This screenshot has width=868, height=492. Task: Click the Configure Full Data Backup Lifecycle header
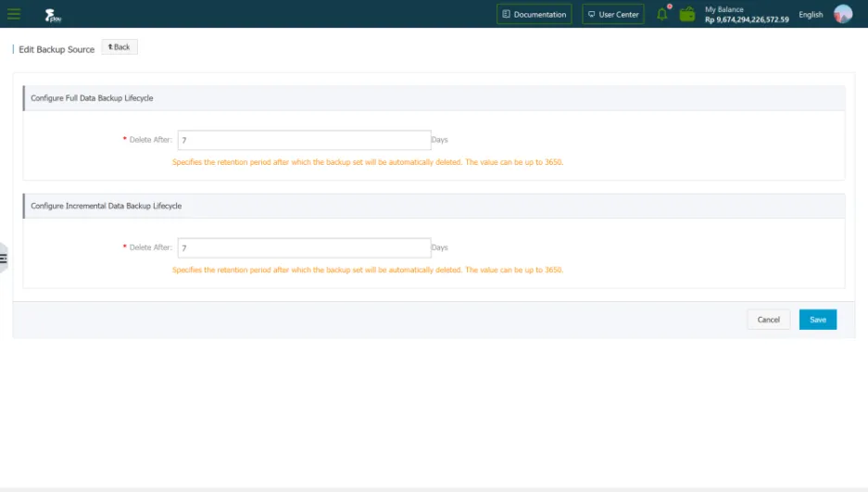[92, 98]
